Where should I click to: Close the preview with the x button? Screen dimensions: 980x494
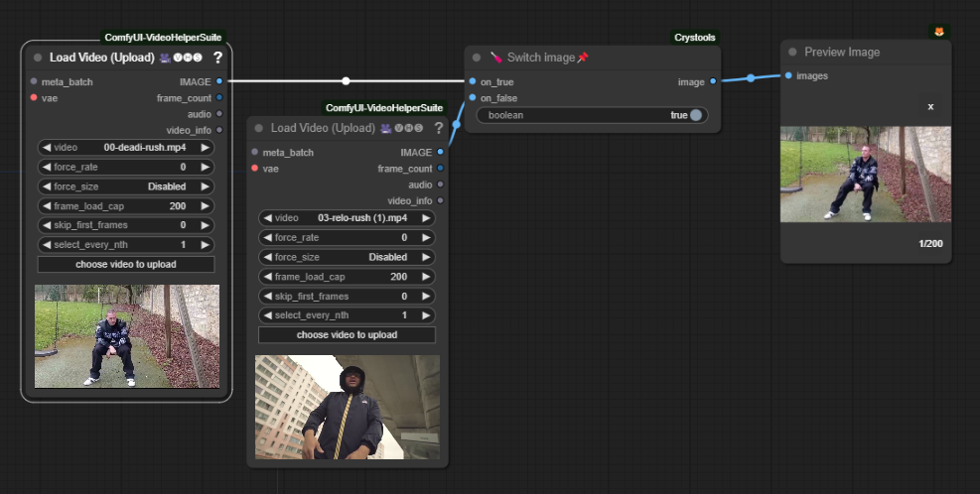930,106
